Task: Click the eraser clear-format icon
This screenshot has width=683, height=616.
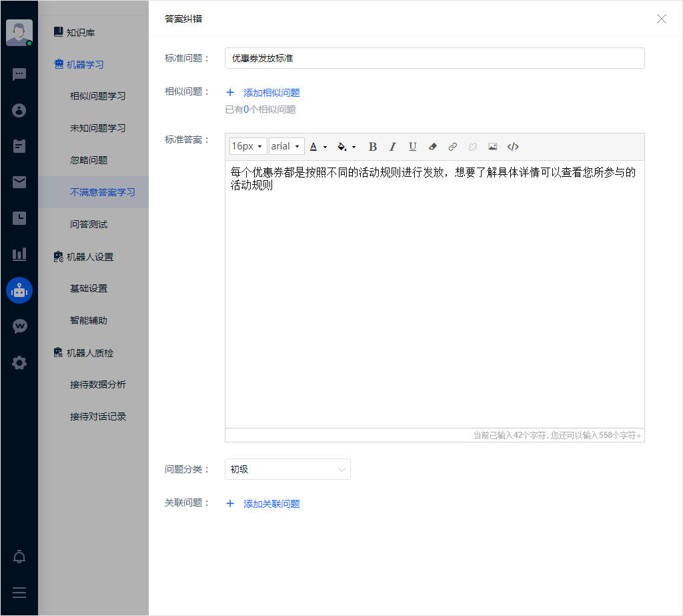Action: tap(433, 147)
